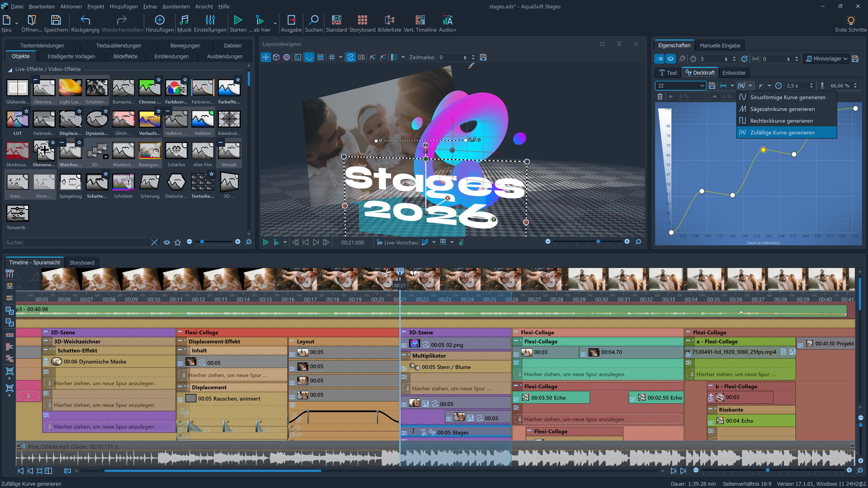Switch to the Bildeffekte tab

tap(125, 56)
